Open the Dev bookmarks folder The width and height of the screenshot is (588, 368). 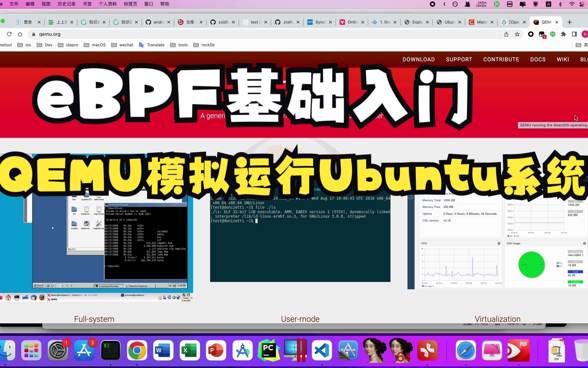[44, 45]
